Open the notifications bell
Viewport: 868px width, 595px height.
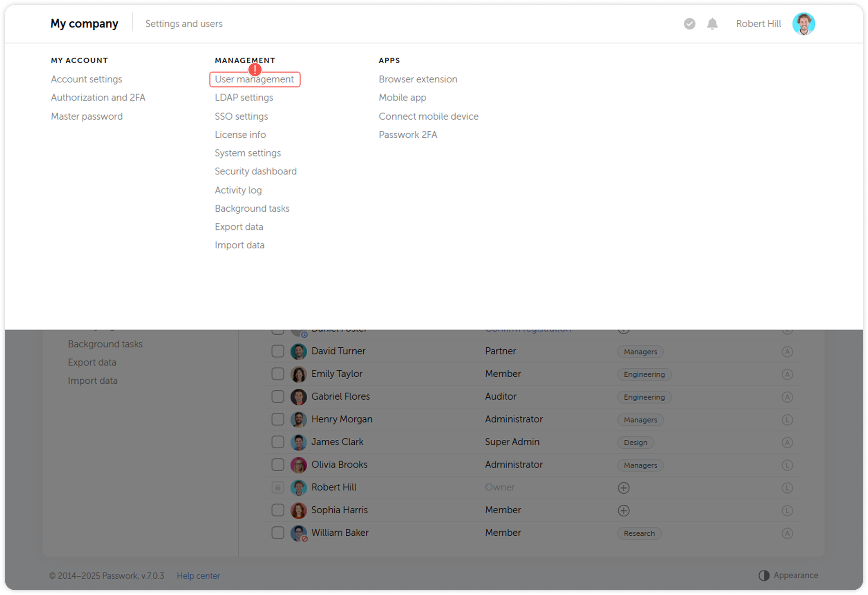coord(712,24)
